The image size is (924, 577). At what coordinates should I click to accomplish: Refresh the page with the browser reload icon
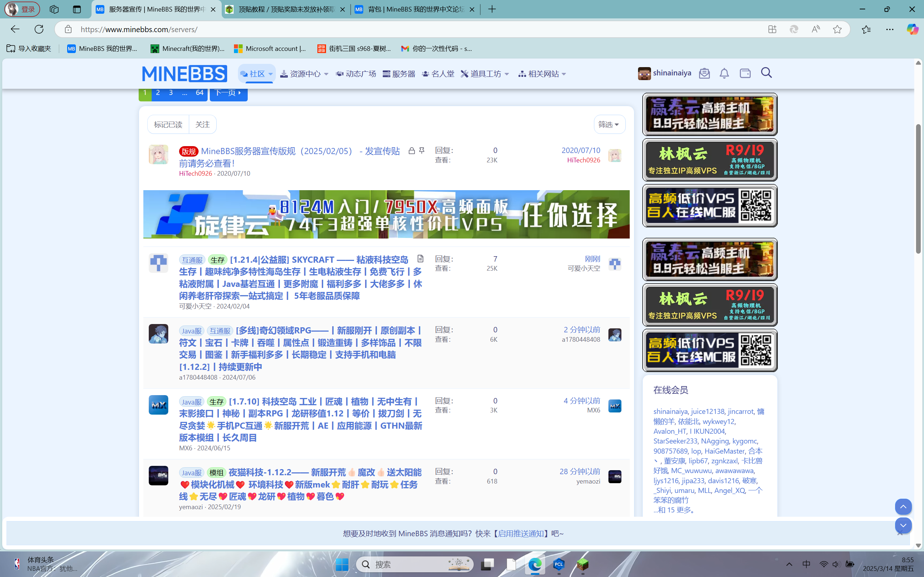point(39,29)
